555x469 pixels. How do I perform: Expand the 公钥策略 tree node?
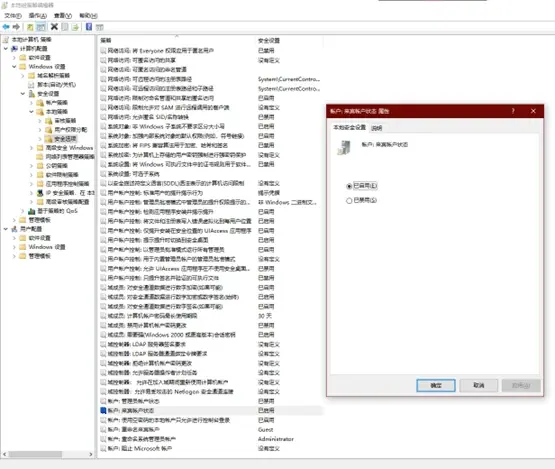[31, 166]
